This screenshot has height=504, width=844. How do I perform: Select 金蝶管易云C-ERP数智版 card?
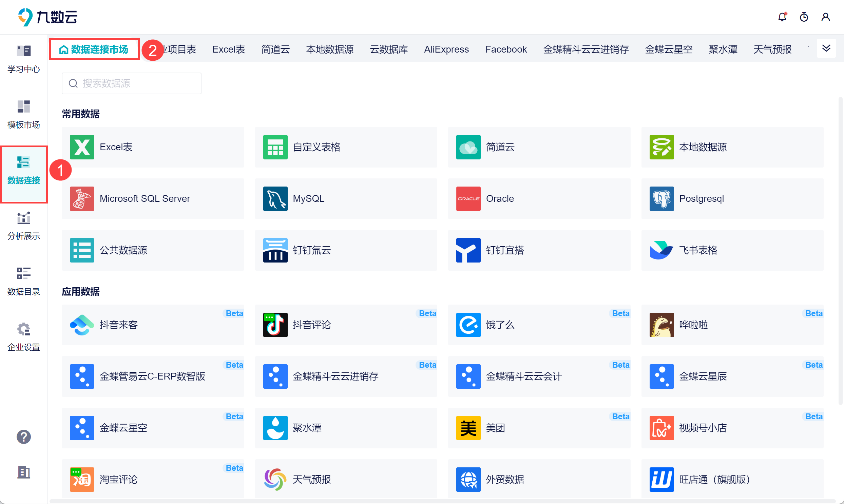(x=153, y=376)
